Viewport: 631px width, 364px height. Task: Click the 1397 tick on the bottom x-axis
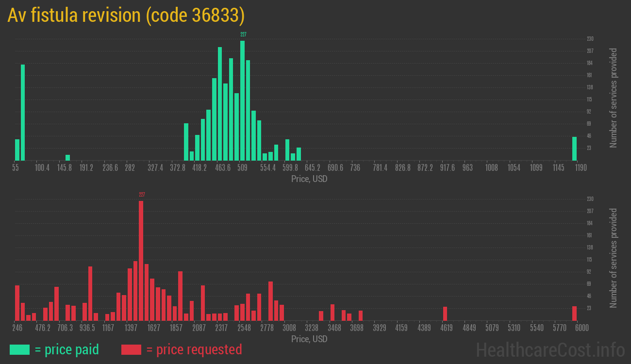(x=131, y=328)
